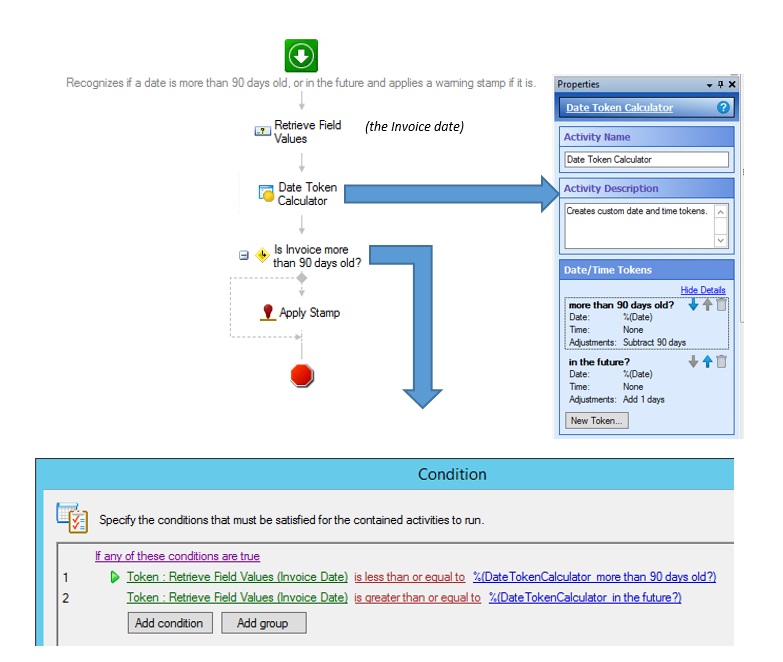The image size is (783, 662).
Task: Collapse the Is Invoice more than 90 days branch
Action: [x=244, y=256]
